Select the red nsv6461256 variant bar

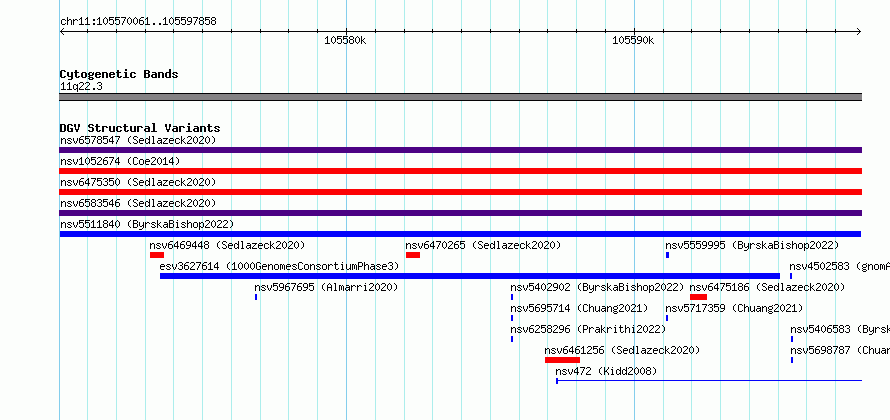[562, 360]
